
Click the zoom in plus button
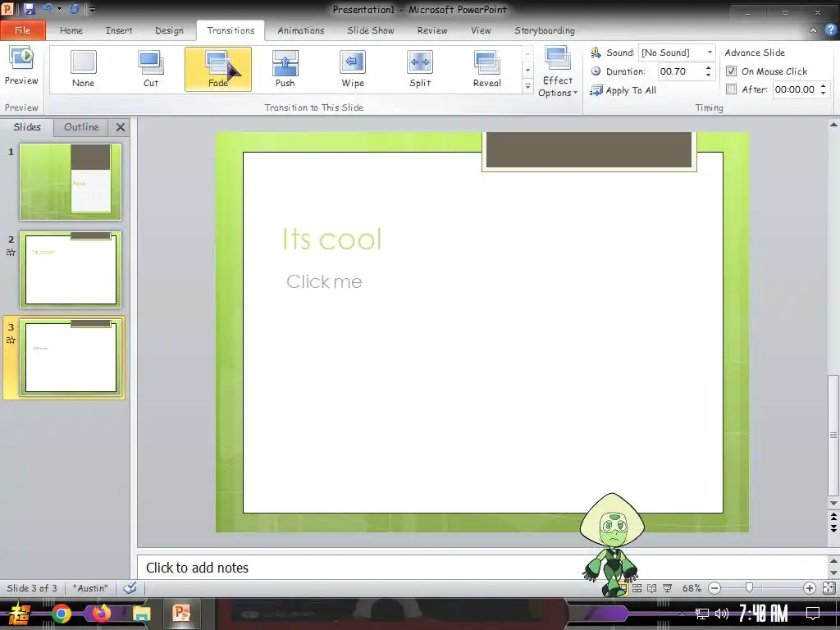810,588
